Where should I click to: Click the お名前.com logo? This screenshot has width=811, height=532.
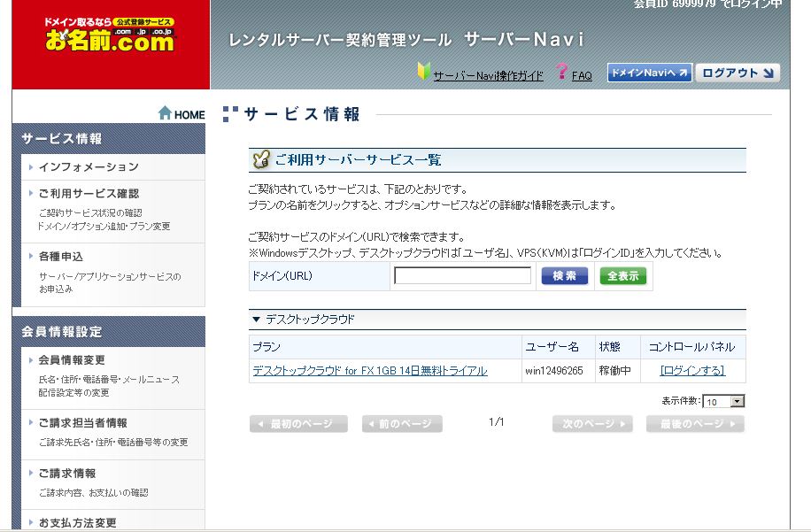click(x=110, y=35)
